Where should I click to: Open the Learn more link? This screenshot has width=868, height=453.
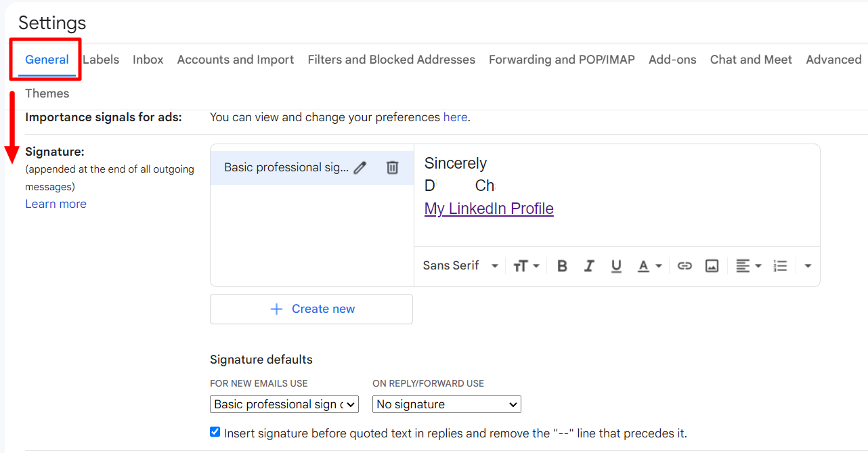click(x=56, y=204)
